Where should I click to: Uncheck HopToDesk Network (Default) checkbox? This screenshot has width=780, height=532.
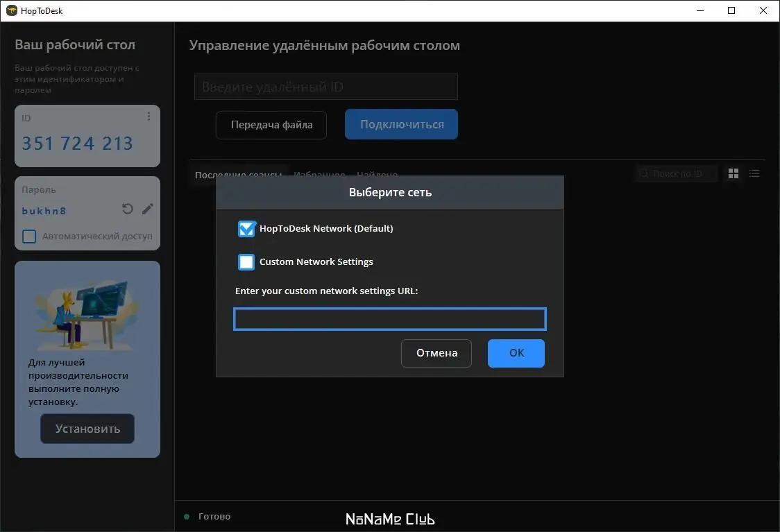click(x=246, y=229)
